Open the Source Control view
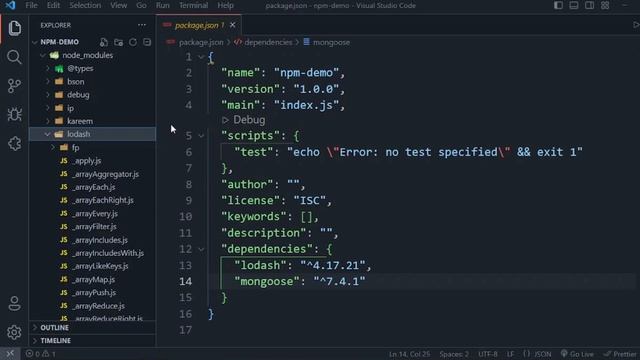Image resolution: width=640 pixels, height=360 pixels. 15,86
